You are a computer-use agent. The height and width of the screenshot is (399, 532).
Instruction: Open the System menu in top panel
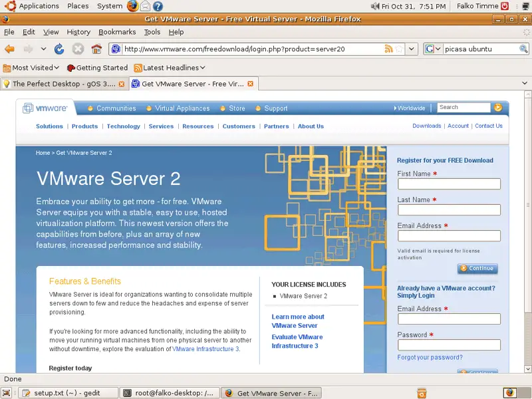point(110,6)
